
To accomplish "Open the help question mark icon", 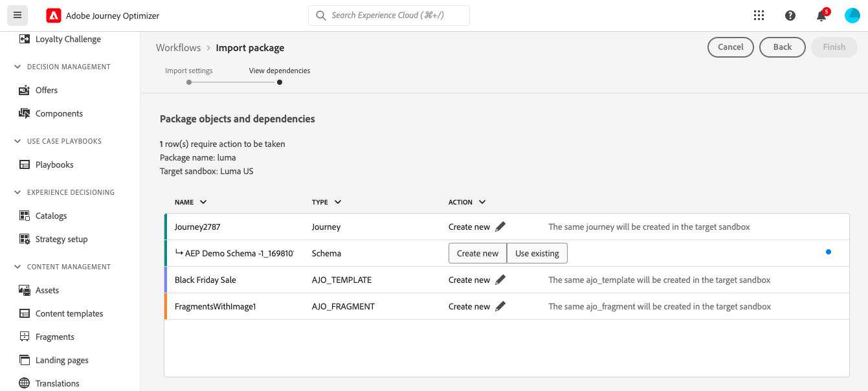I will click(x=790, y=16).
